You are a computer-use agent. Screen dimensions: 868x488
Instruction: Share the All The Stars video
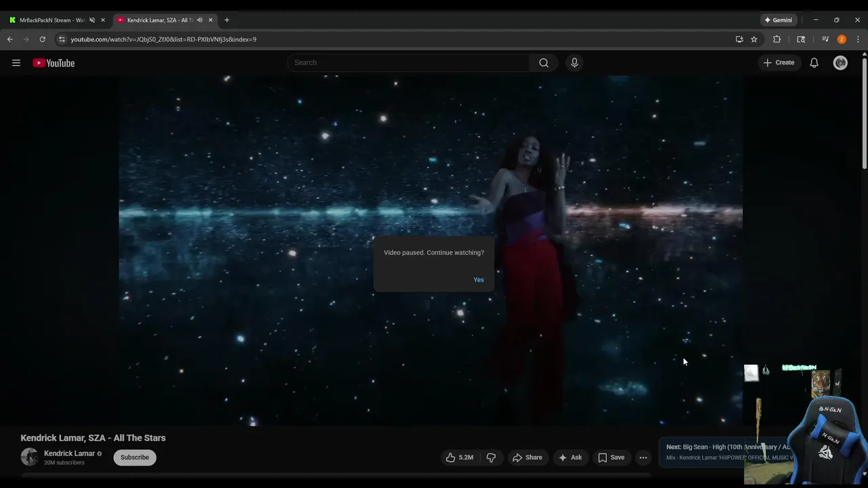tap(527, 457)
